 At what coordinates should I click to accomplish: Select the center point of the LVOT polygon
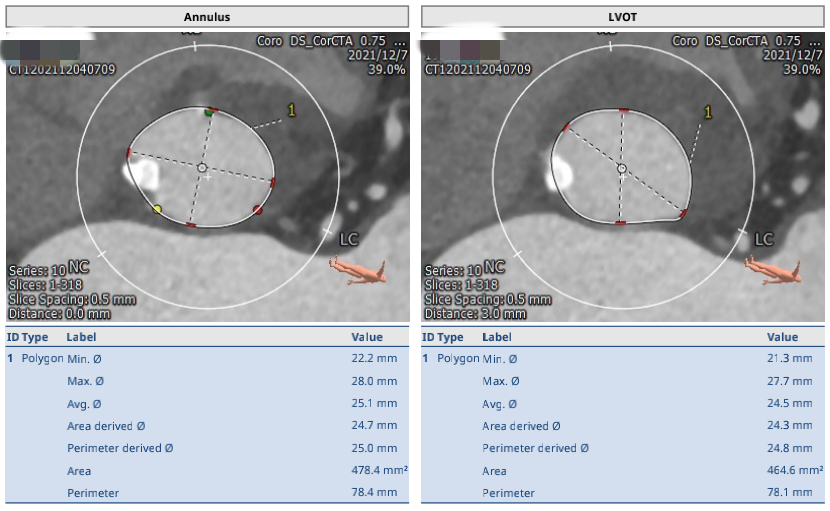[621, 169]
